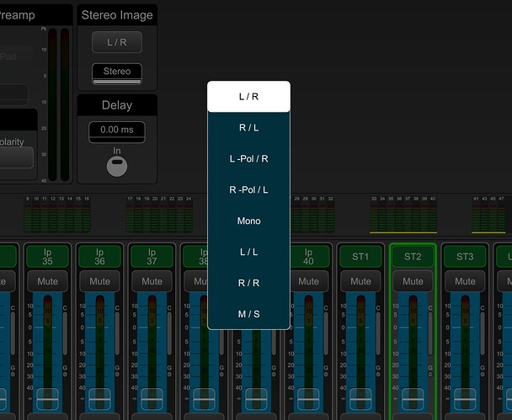Mute stereo channel ST1
Image resolution: width=512 pixels, height=420 pixels.
[360, 281]
